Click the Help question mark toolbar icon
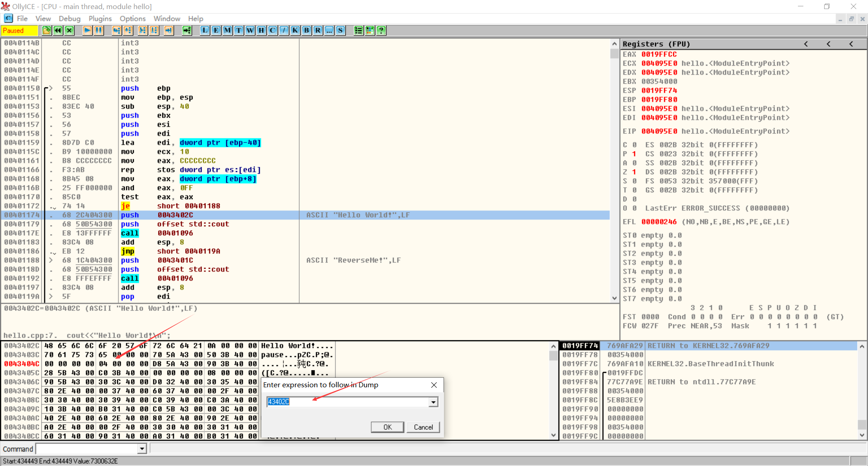The image size is (868, 466). click(x=381, y=30)
